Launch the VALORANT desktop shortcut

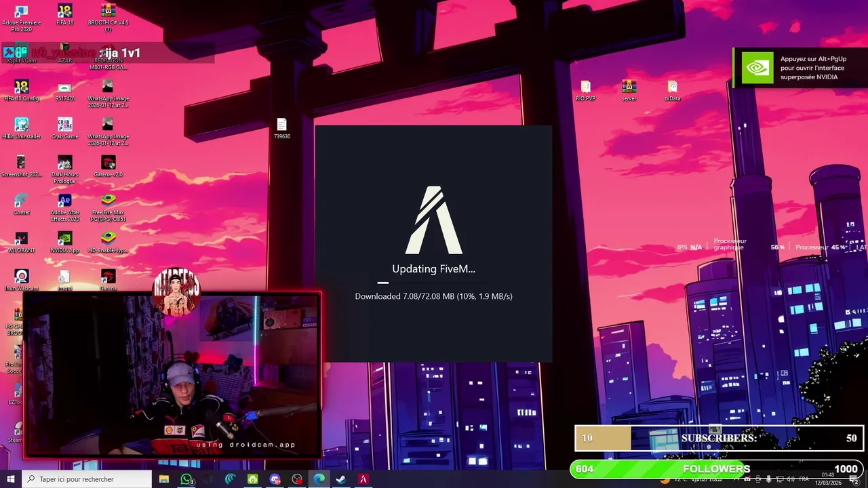click(21, 243)
